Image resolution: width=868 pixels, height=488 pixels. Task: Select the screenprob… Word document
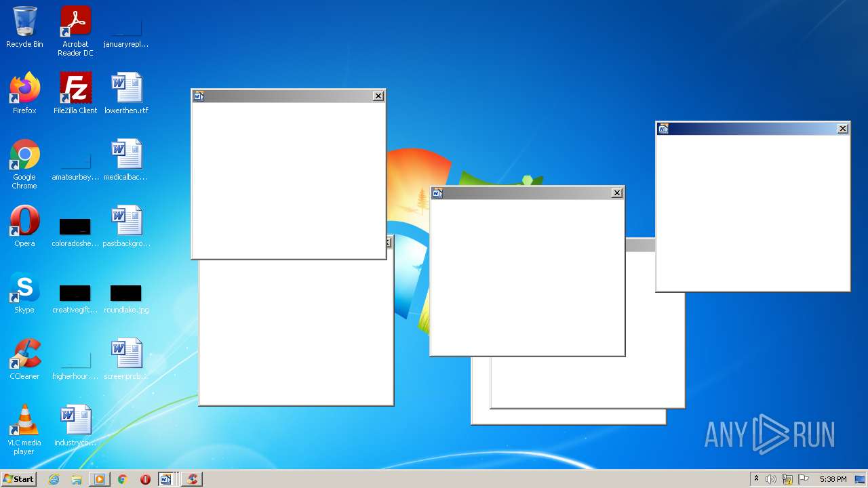[126, 359]
